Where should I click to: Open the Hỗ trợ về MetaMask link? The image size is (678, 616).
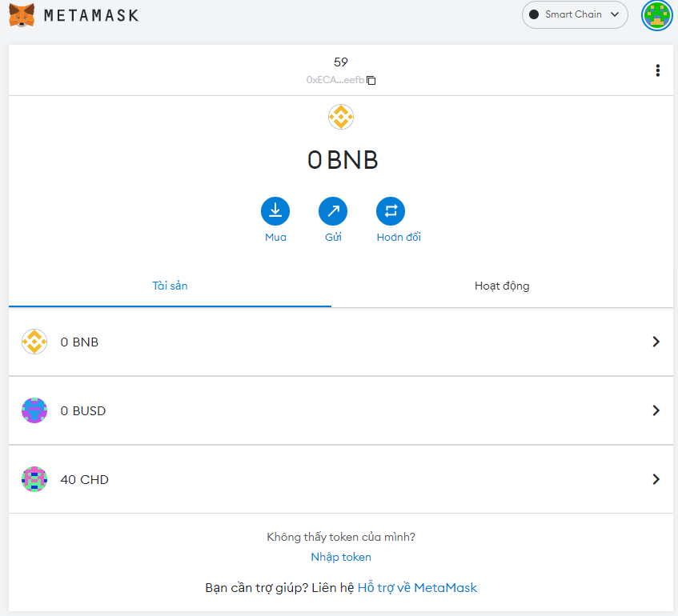(x=417, y=588)
